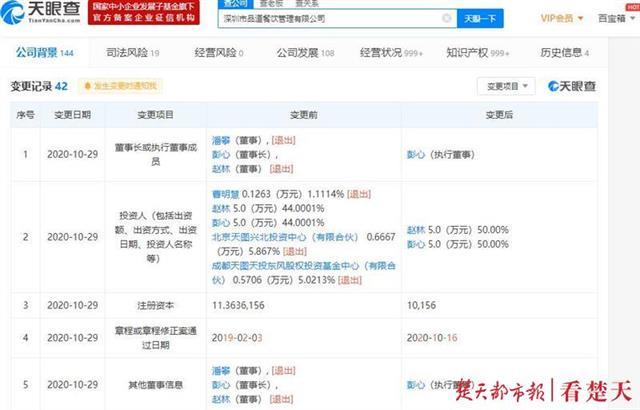Click the 变更记录 42 section heading

click(39, 86)
